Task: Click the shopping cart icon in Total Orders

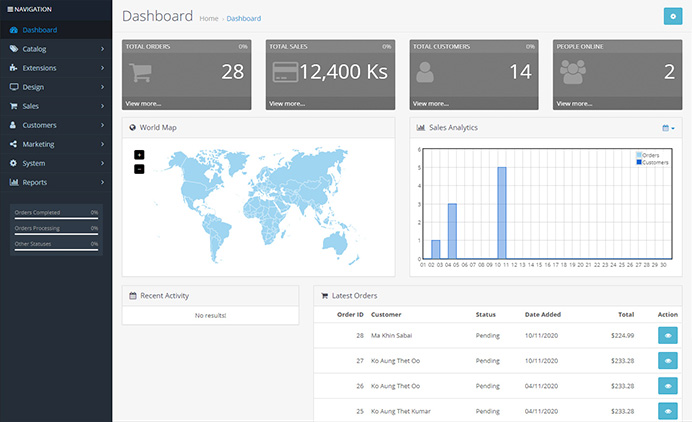Action: [x=140, y=72]
